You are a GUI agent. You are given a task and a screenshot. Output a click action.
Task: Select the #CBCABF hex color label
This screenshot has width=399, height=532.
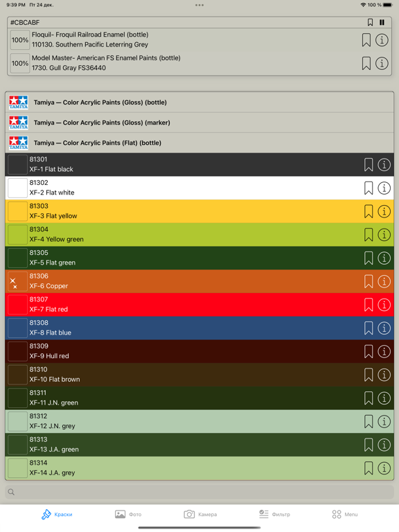coord(25,22)
